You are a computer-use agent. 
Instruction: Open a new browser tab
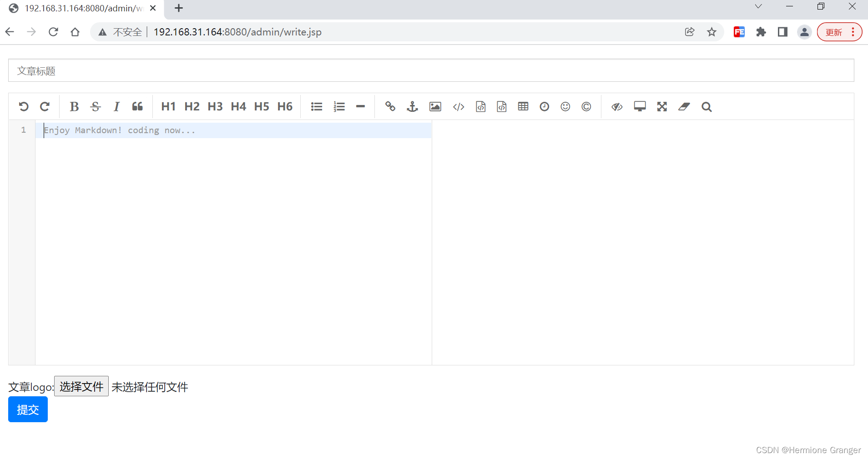[x=179, y=8]
